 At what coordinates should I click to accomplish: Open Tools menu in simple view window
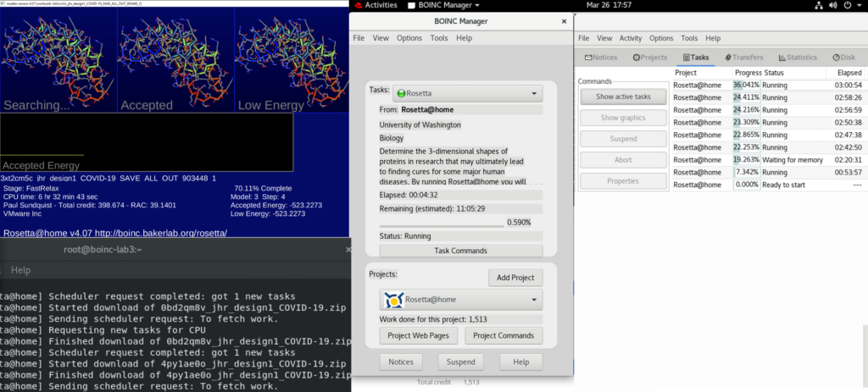439,38
